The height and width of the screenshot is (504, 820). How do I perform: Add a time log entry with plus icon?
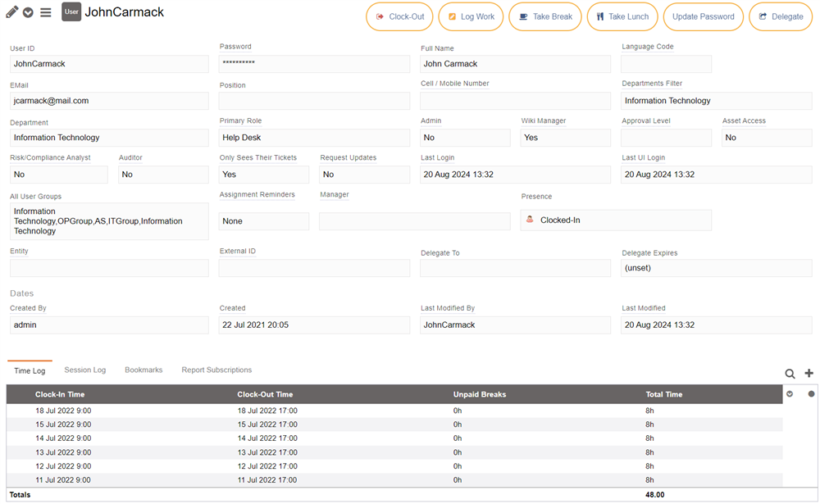pyautogui.click(x=809, y=374)
